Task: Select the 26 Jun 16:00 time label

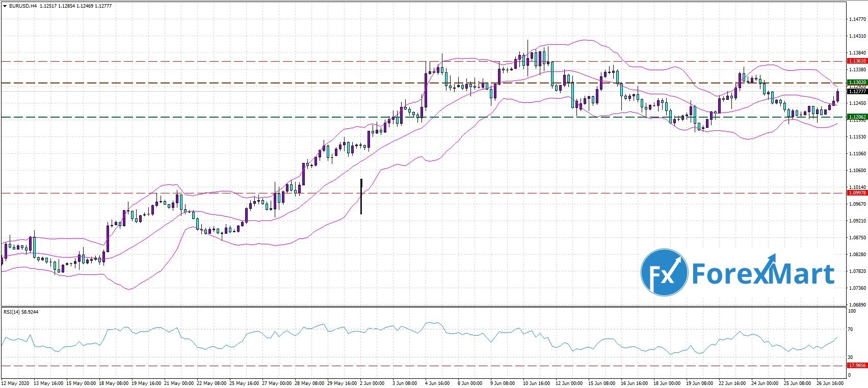Action: pos(829,382)
